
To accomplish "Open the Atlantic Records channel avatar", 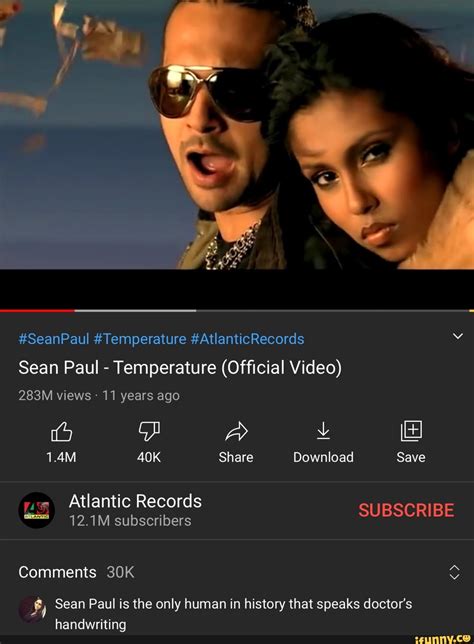I will click(37, 510).
